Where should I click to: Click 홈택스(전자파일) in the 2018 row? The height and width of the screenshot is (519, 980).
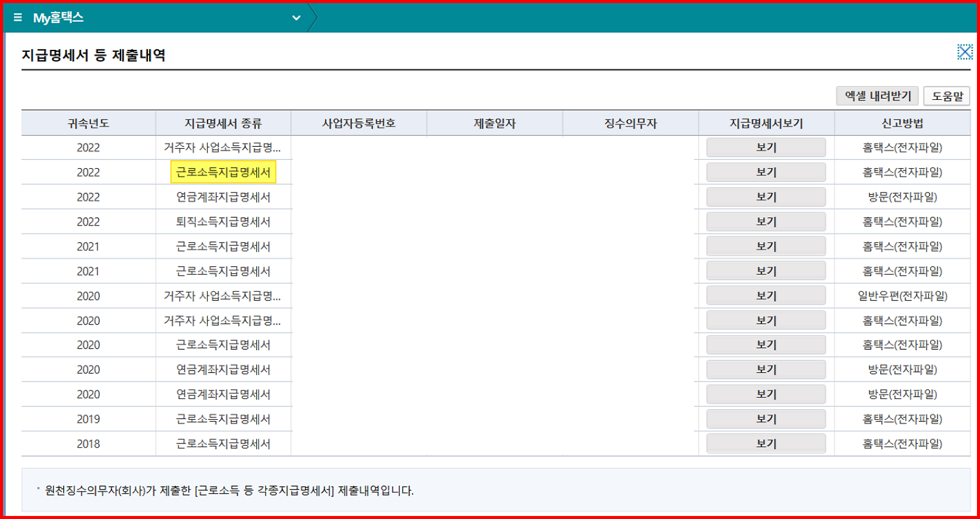click(x=903, y=443)
